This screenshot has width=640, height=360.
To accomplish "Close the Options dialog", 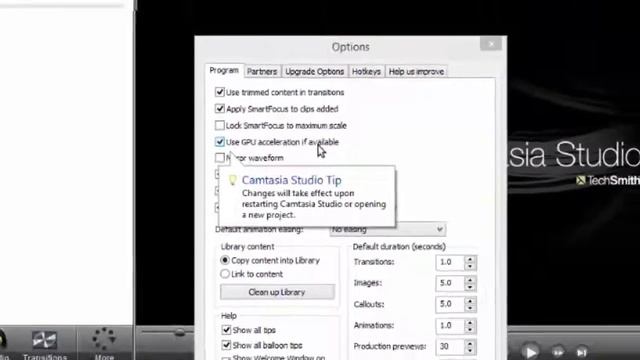I will [491, 44].
